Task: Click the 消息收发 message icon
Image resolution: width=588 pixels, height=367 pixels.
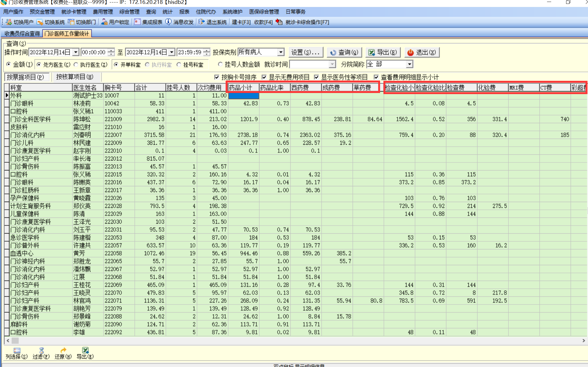Action: coord(169,22)
